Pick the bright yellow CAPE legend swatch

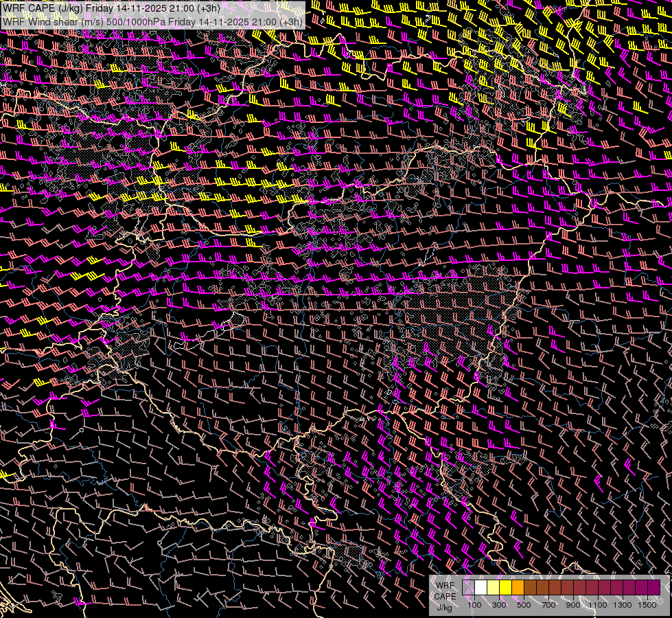(x=506, y=588)
